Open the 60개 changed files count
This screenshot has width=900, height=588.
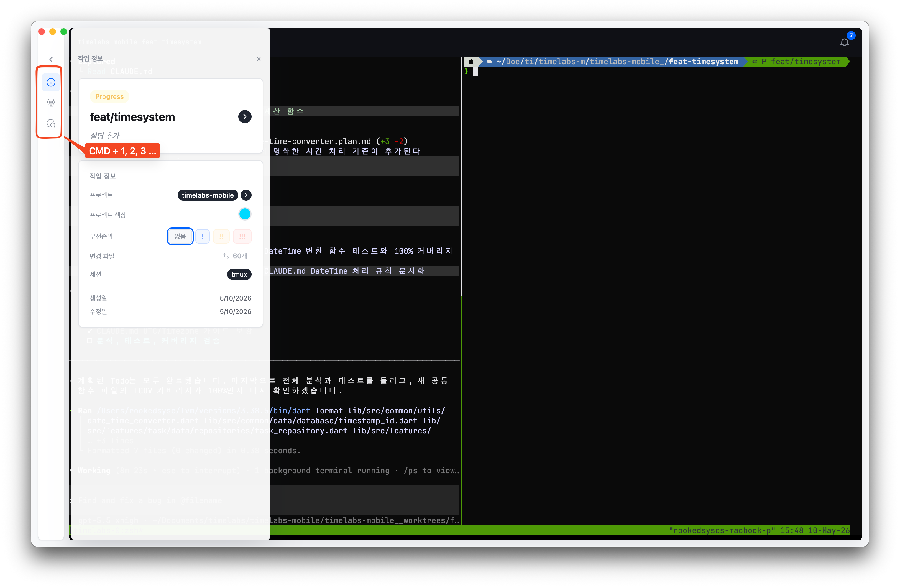pyautogui.click(x=235, y=256)
